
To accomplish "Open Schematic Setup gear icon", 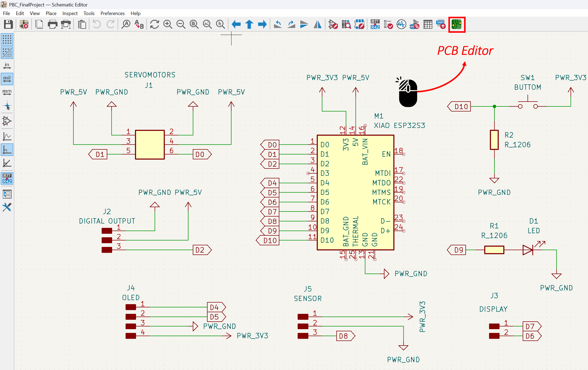I will pyautogui.click(x=24, y=24).
